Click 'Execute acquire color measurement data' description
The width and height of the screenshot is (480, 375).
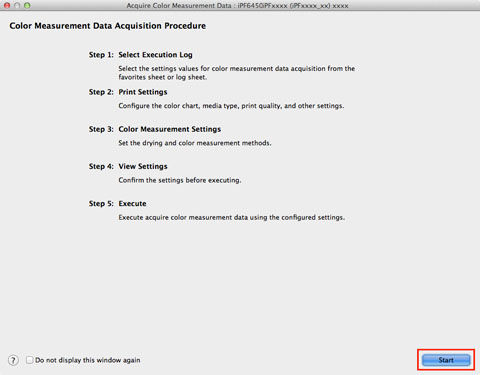click(x=231, y=217)
